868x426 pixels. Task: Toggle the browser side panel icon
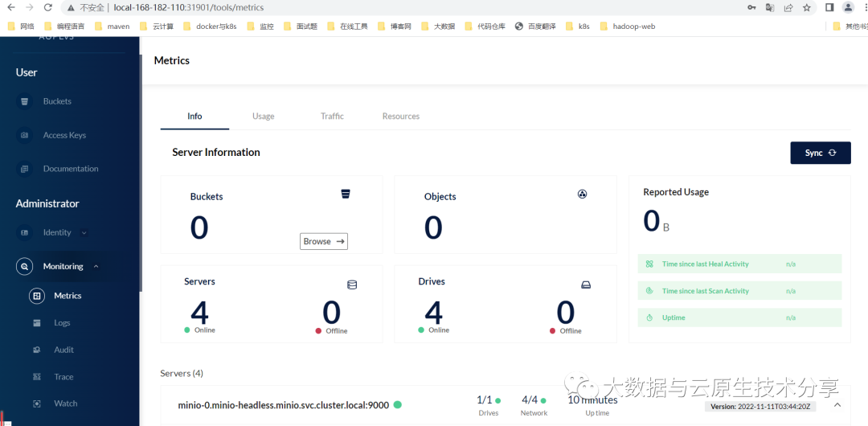click(x=829, y=8)
